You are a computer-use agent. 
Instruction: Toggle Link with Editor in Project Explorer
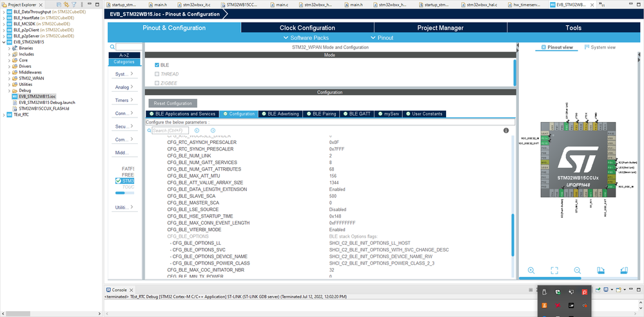click(x=66, y=5)
